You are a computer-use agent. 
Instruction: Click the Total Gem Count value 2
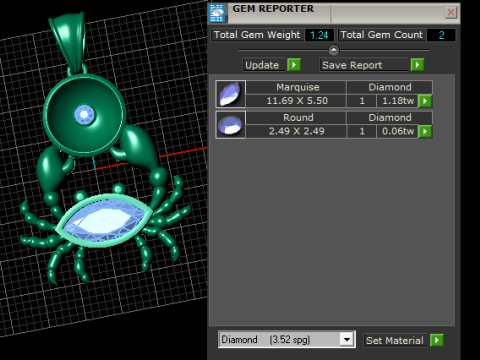(441, 35)
